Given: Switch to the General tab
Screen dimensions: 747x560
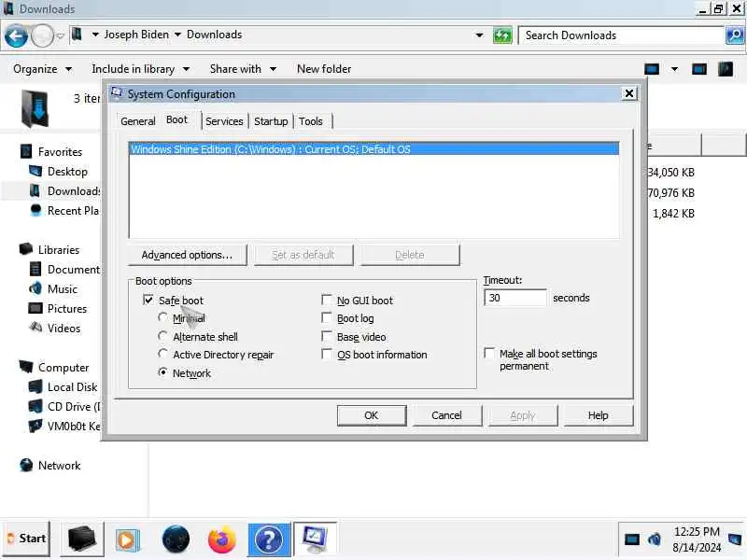Looking at the screenshot, I should pos(137,121).
